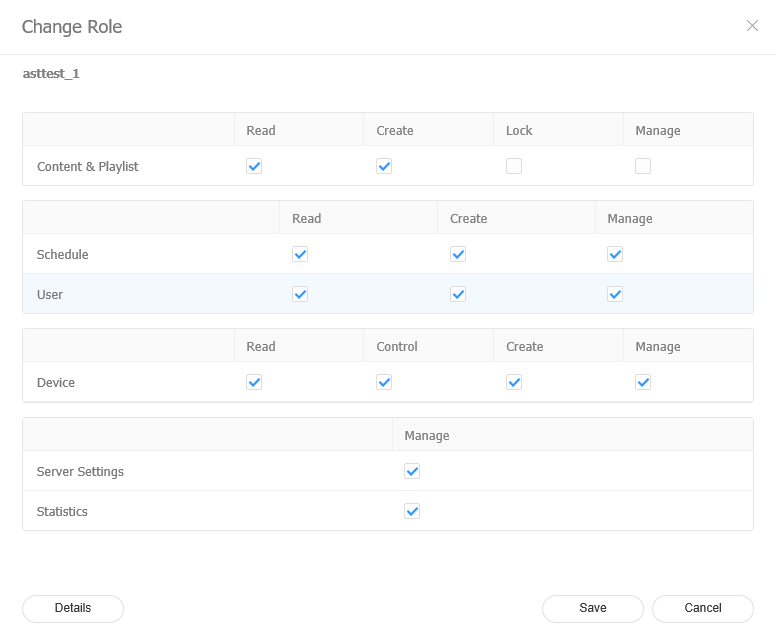Disable Manage permission for User

(x=615, y=295)
